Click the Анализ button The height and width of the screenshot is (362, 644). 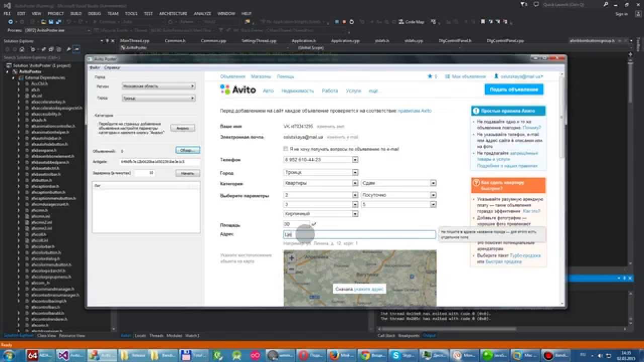(x=183, y=128)
